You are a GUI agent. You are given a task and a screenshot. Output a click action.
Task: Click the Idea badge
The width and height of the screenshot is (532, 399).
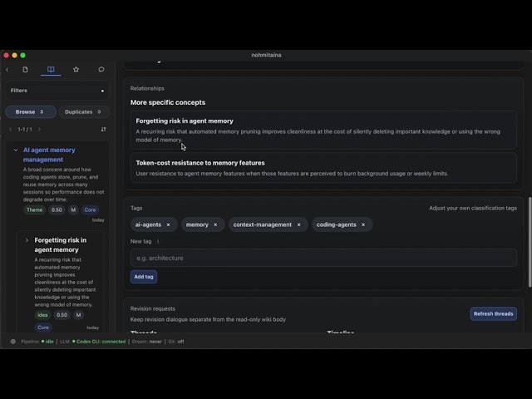point(42,315)
